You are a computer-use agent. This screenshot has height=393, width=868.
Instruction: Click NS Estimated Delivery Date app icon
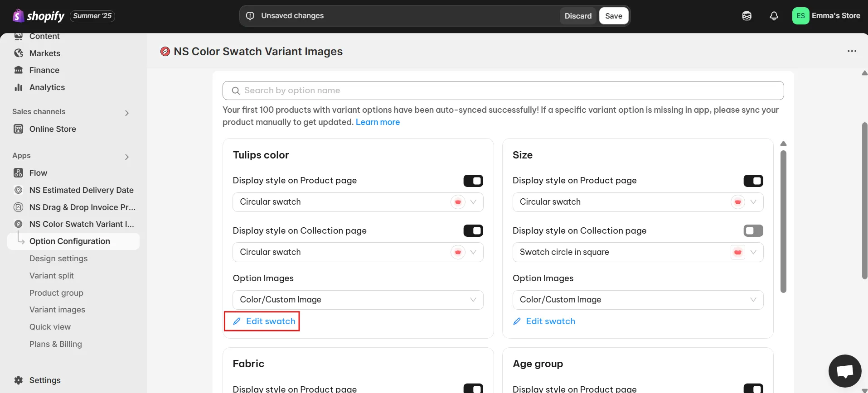19,190
